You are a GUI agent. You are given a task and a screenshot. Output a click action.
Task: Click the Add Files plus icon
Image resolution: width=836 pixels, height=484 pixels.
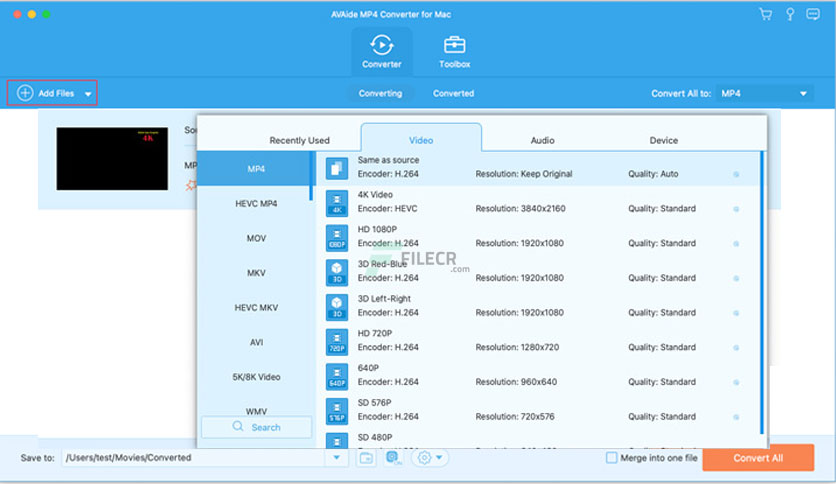pyautogui.click(x=25, y=93)
